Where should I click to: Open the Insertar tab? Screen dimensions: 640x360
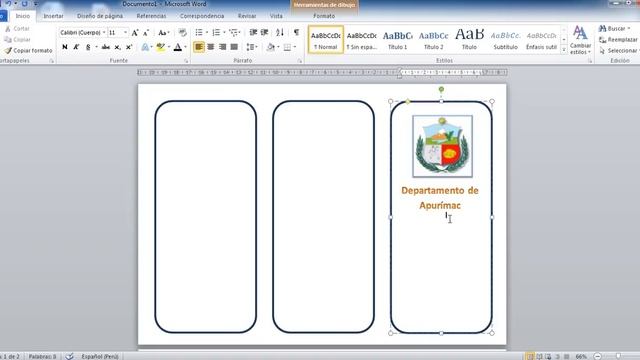(53, 16)
